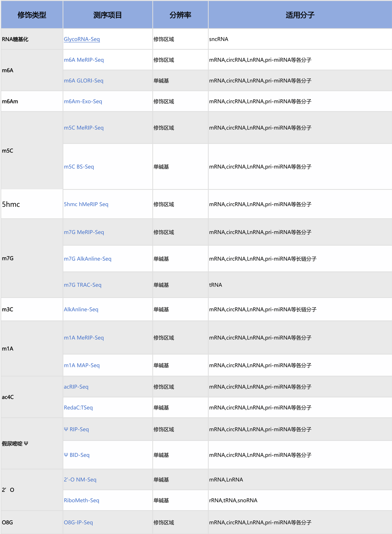
Task: Open the m1A MAP-Seq link
Action: pyautogui.click(x=82, y=365)
